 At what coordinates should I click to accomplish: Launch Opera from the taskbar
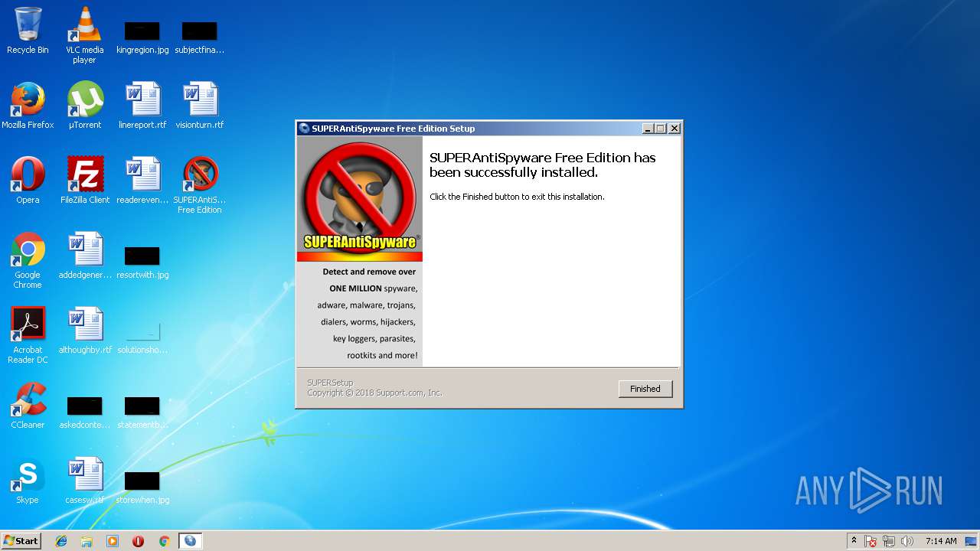pos(139,541)
